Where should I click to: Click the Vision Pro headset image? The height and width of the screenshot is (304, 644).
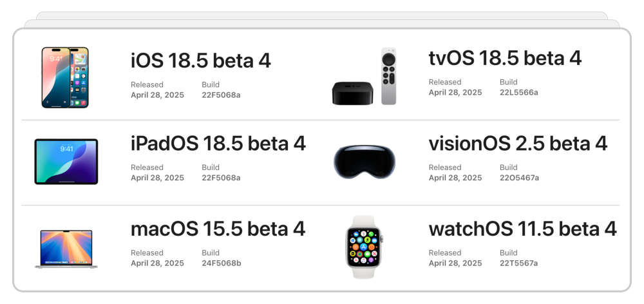365,162
